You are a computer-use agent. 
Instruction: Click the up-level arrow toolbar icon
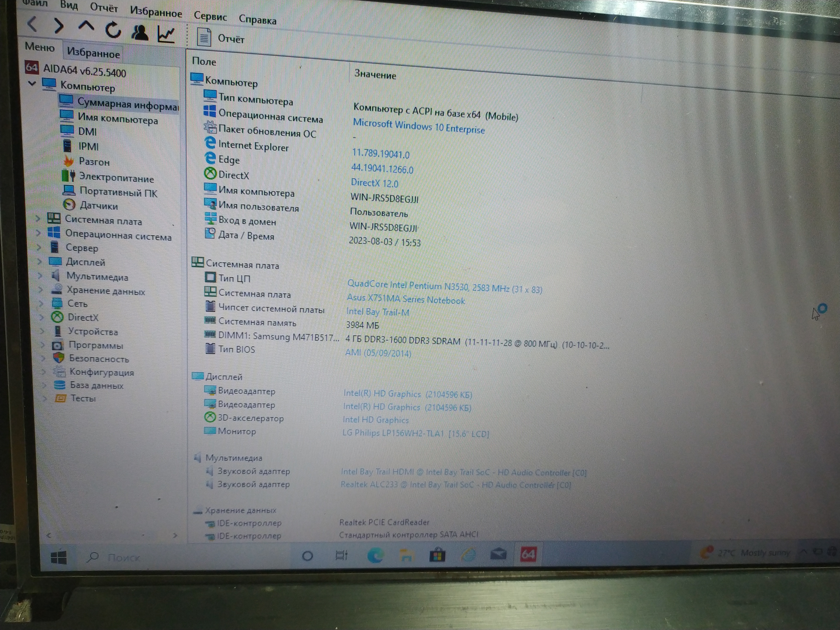[86, 26]
